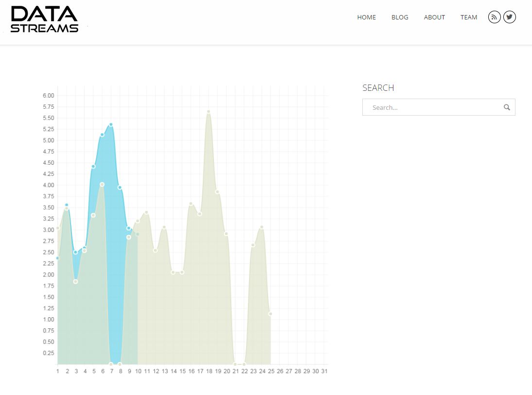Click the search magnifier icon
The width and height of the screenshot is (532, 395).
click(x=507, y=107)
